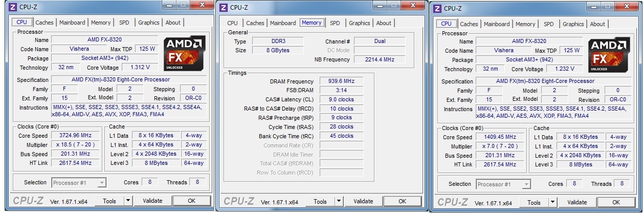Click the empty DC Mode field
The image size is (644, 213).
point(380,50)
